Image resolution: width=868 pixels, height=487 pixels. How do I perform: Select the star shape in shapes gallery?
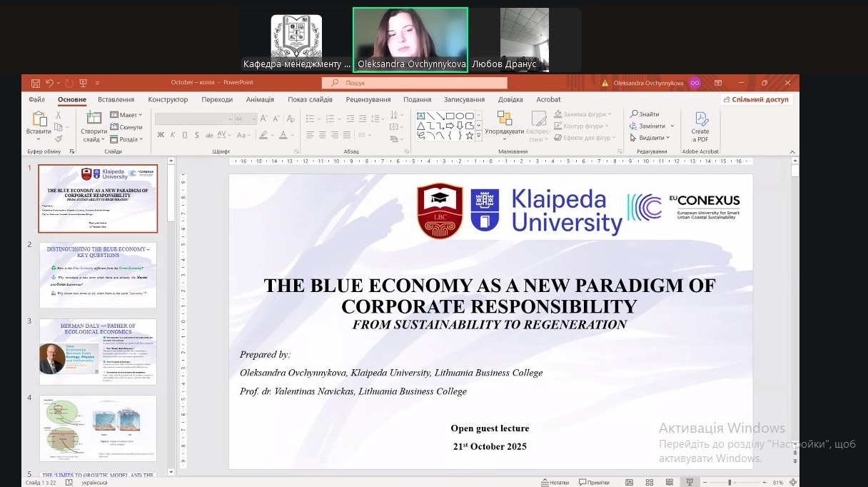tap(469, 136)
